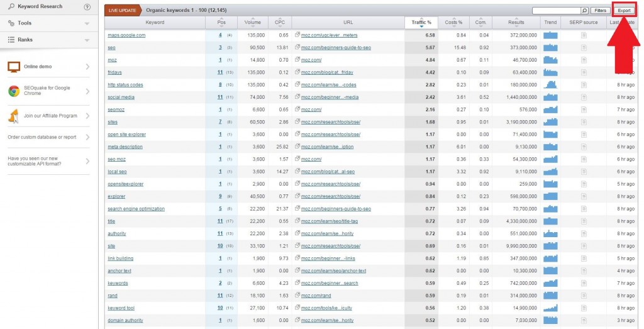This screenshot has width=644, height=329.
Task: Sort table by Results column header
Action: click(516, 22)
